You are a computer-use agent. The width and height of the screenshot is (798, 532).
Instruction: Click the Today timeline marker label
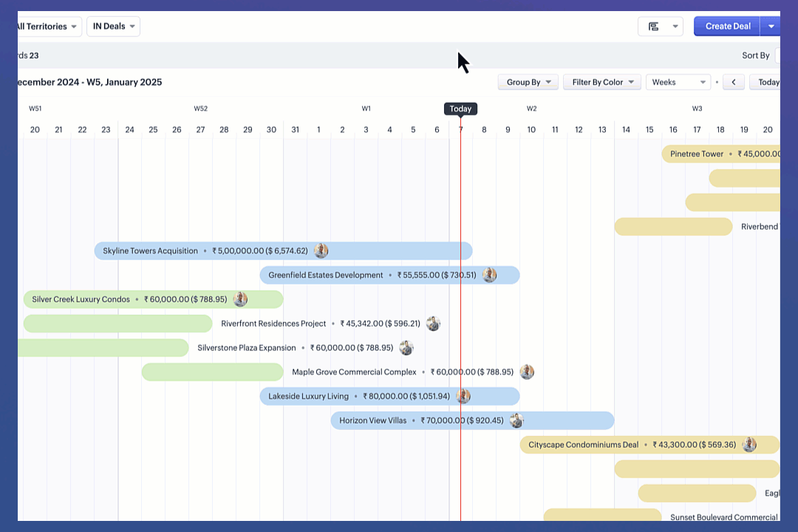tap(460, 109)
